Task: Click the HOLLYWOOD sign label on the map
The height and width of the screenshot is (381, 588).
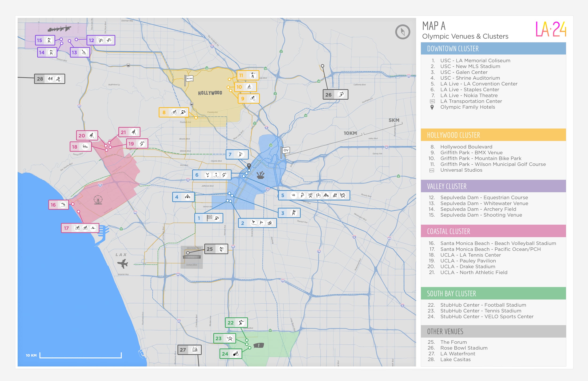Action: pyautogui.click(x=210, y=93)
